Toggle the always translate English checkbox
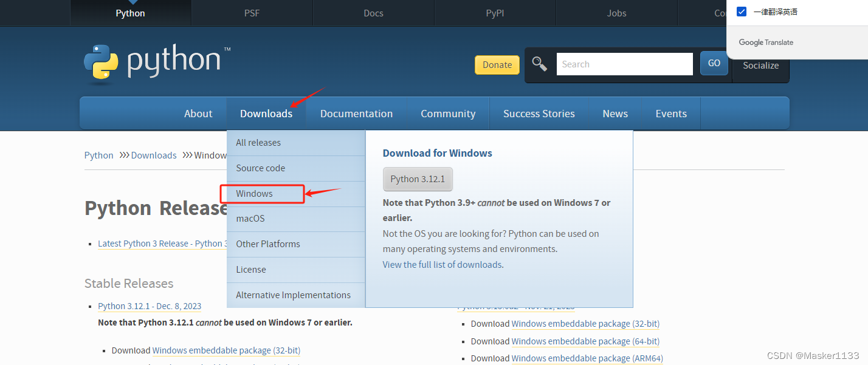This screenshot has height=365, width=868. click(742, 12)
